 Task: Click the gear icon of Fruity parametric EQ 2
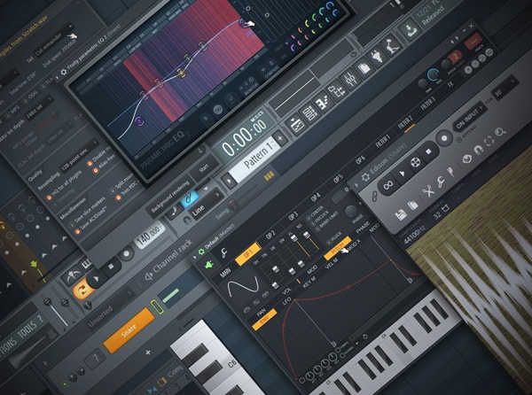coord(64,72)
